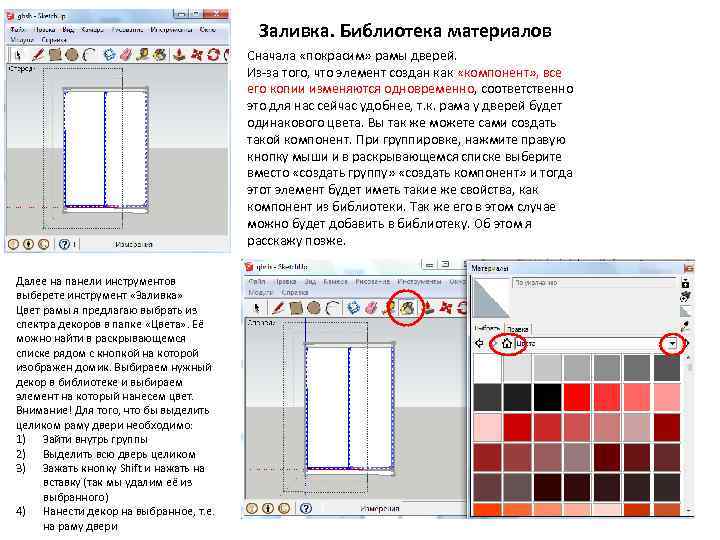Screen dimensions: 720x540
Task: Open the help question icon in lower status bar
Action: tap(306, 508)
